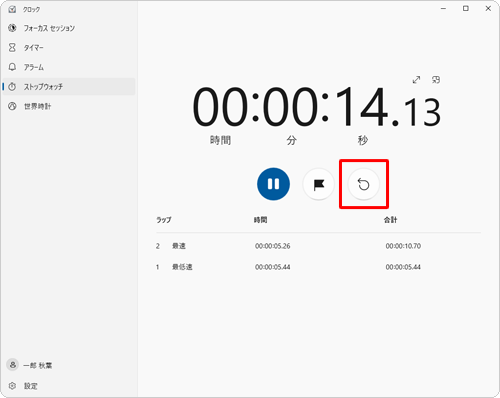Select total time 00:00:10.70
Screen dimensions: 500x398
pyautogui.click(x=403, y=246)
